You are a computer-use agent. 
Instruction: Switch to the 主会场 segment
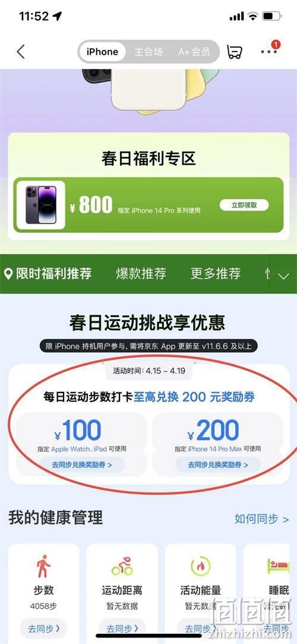tap(148, 52)
